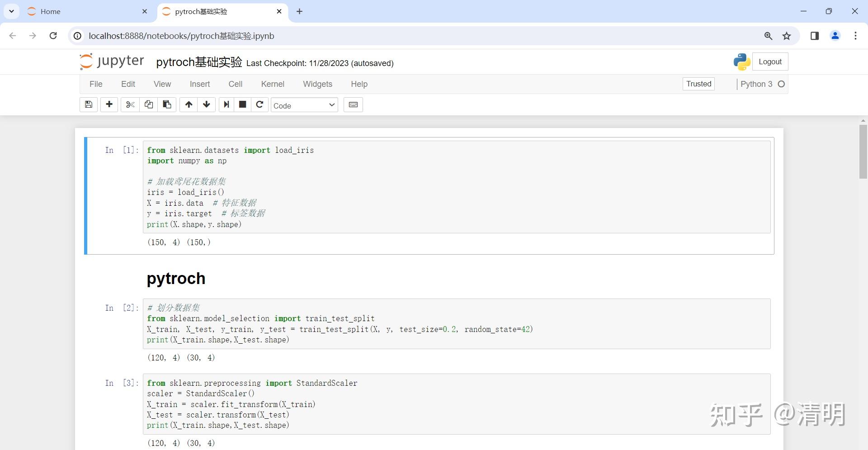
Task: Open the Kernel menu
Action: (x=272, y=84)
